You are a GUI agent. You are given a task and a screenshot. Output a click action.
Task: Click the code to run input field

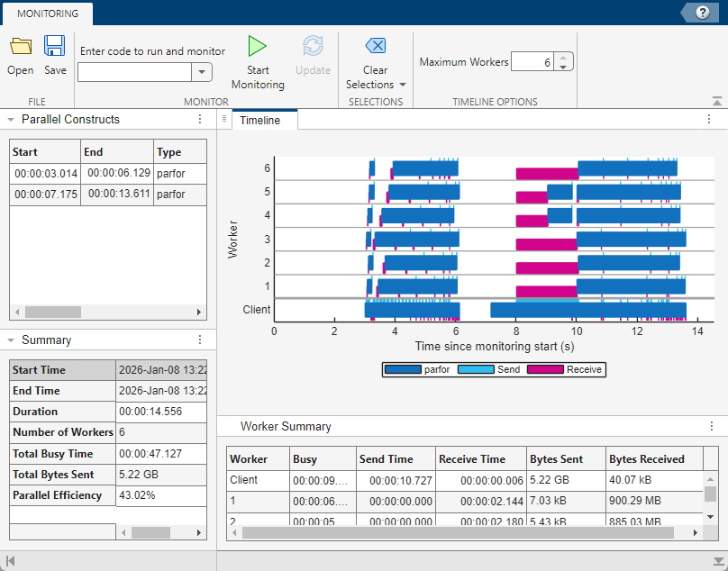click(134, 72)
